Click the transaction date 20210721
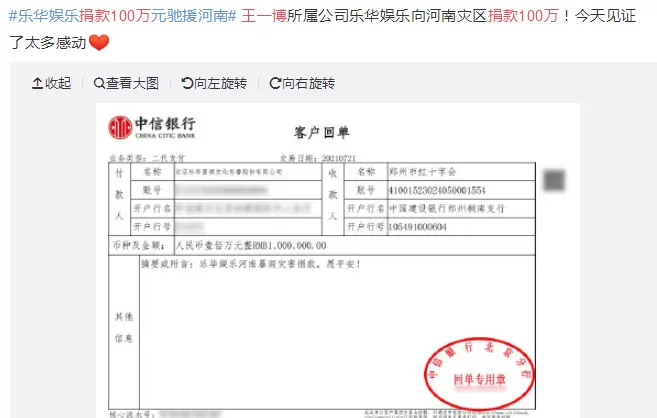Viewport: 657px width, 418px height. tap(339, 158)
